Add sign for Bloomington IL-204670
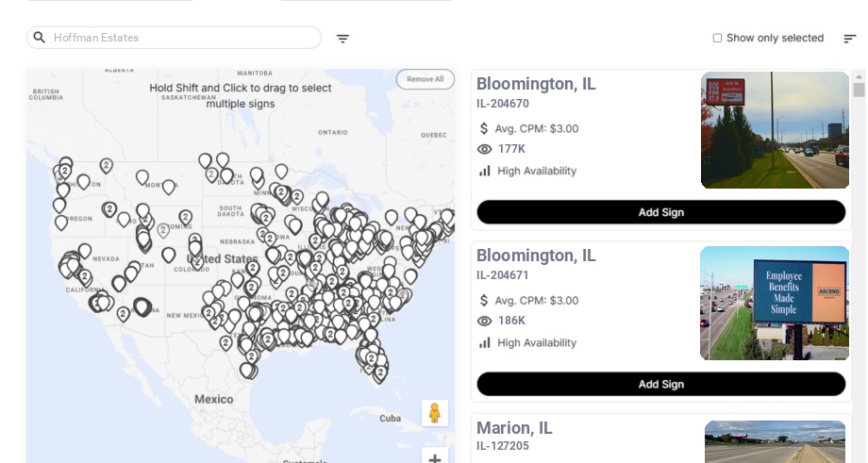868x463 pixels. [x=660, y=212]
